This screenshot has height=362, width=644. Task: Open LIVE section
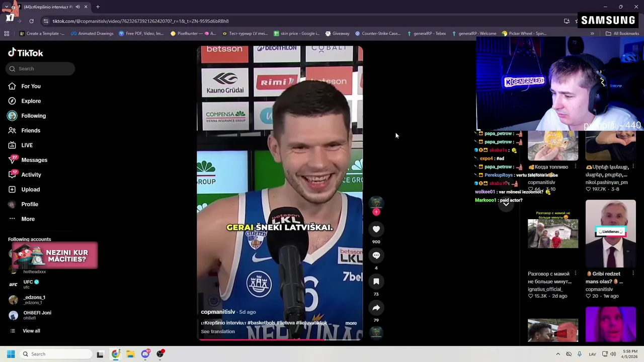click(27, 145)
